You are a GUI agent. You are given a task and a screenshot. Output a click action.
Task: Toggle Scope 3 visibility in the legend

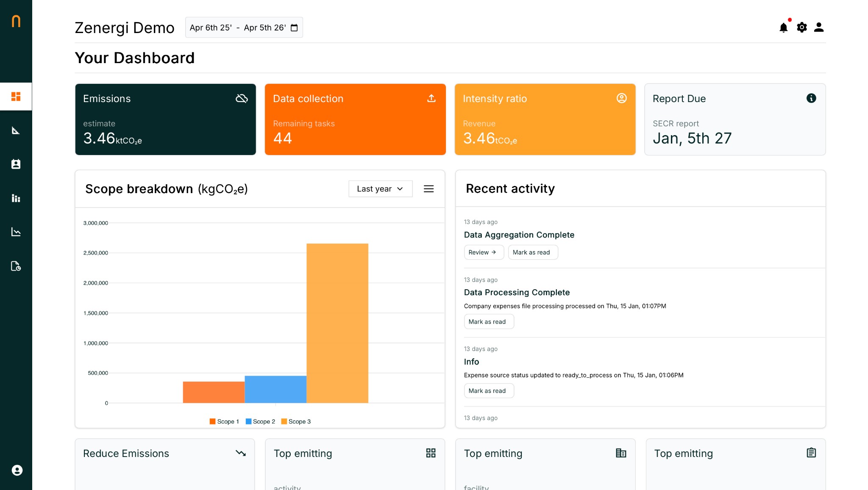pyautogui.click(x=297, y=421)
